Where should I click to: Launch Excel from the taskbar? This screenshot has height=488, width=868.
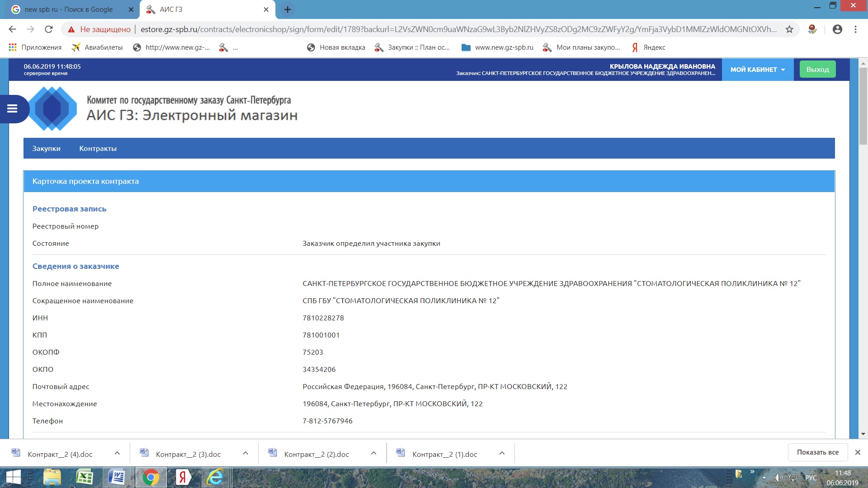click(85, 477)
